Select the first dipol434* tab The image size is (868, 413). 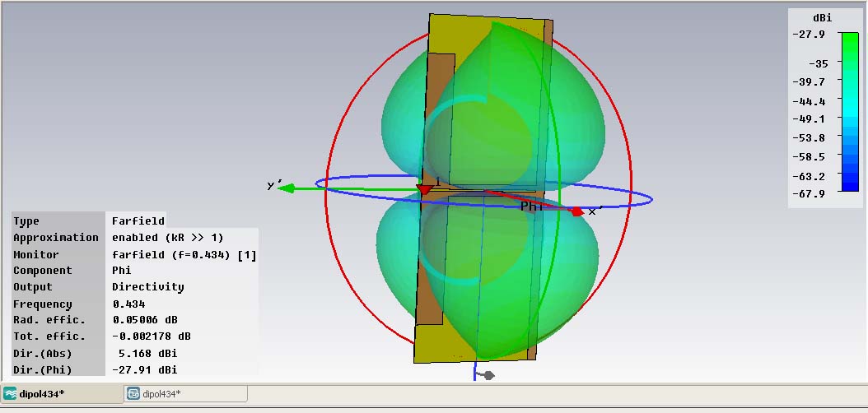[x=62, y=394]
